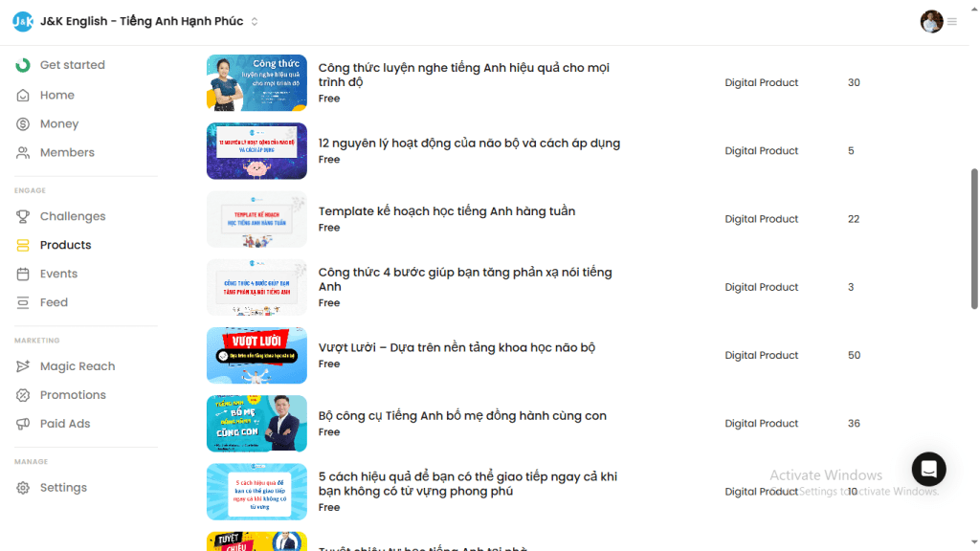Image resolution: width=980 pixels, height=551 pixels.
Task: Click the Products sidebar icon
Action: click(22, 245)
